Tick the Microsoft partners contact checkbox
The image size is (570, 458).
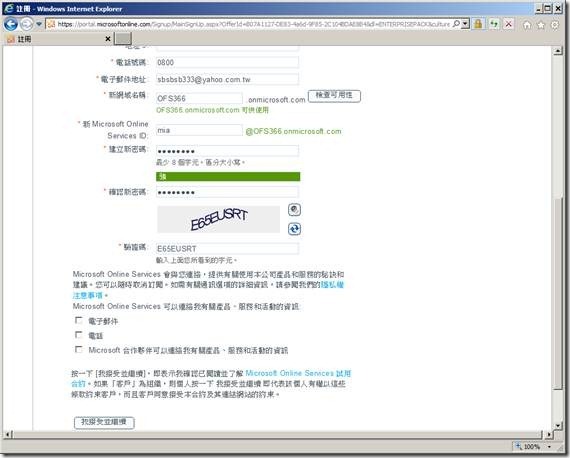tap(79, 349)
